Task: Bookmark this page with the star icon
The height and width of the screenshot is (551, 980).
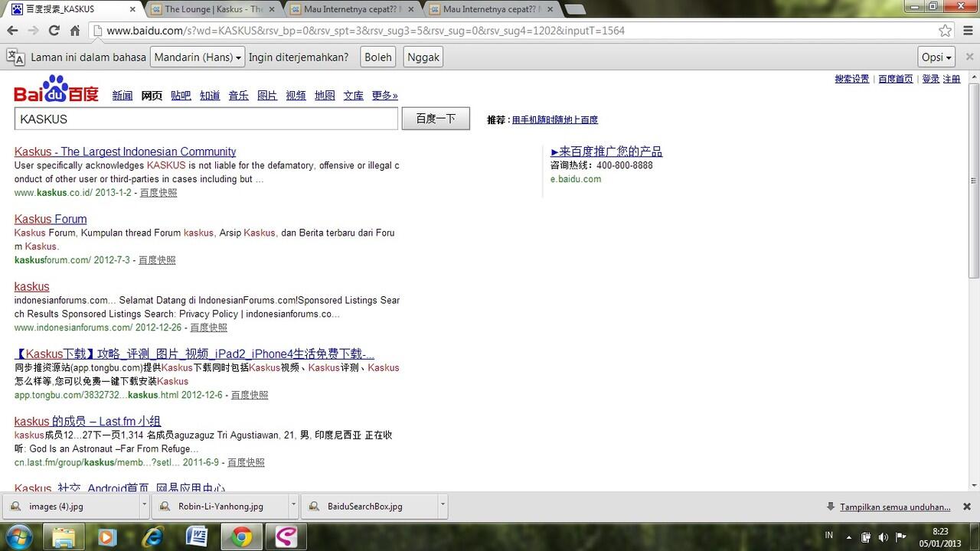Action: pyautogui.click(x=946, y=31)
